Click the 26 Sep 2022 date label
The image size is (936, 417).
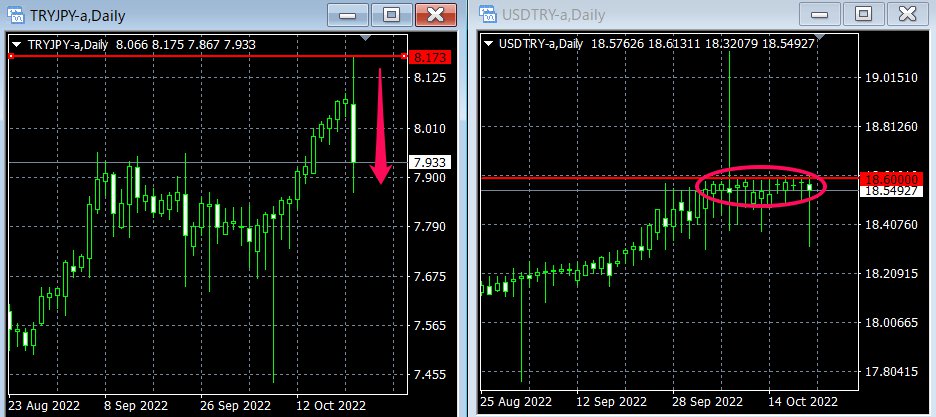235,405
